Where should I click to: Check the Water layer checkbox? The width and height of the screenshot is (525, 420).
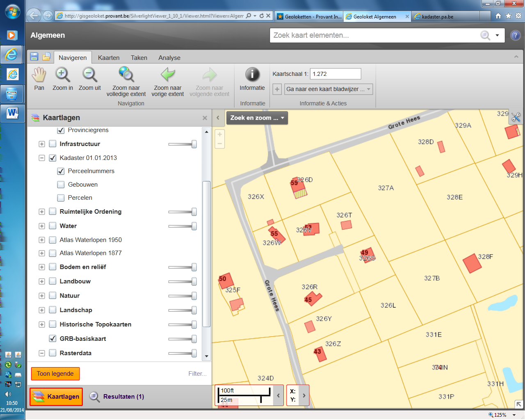point(52,226)
